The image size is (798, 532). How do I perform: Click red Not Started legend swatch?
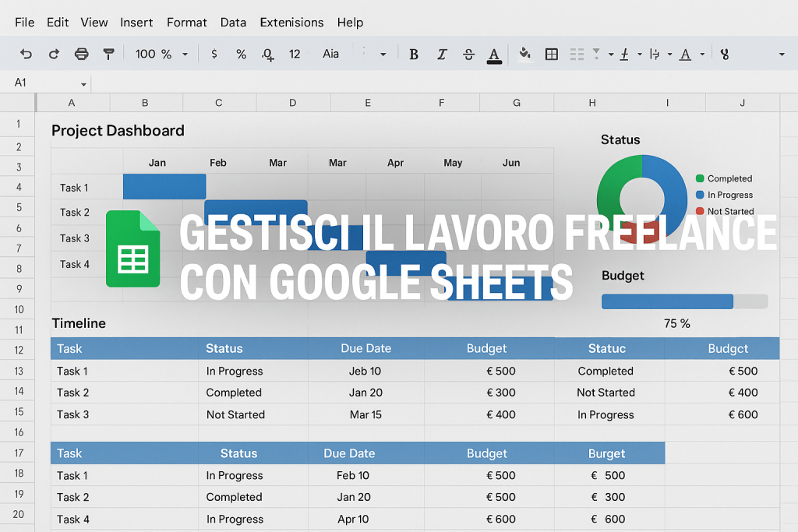(x=700, y=211)
